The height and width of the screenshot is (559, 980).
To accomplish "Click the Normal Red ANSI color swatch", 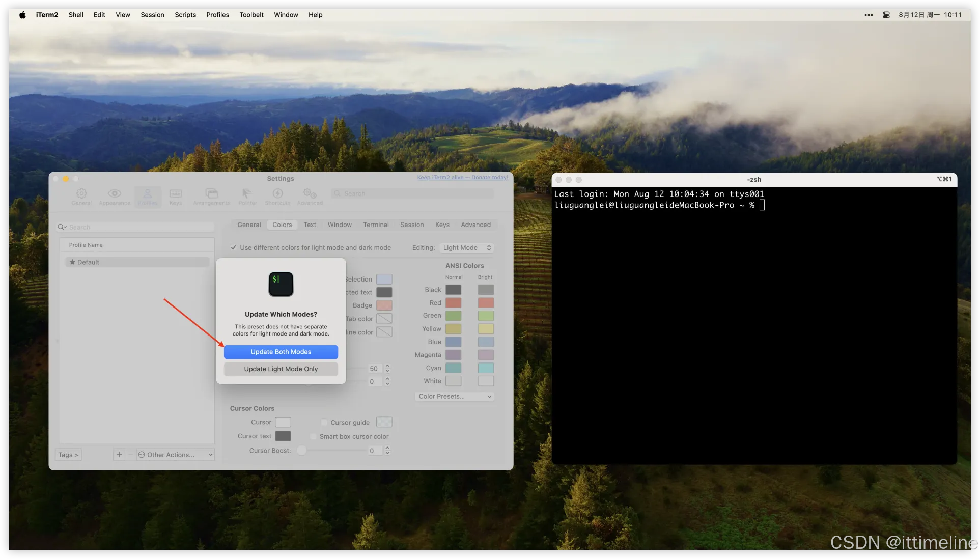I will click(x=453, y=303).
